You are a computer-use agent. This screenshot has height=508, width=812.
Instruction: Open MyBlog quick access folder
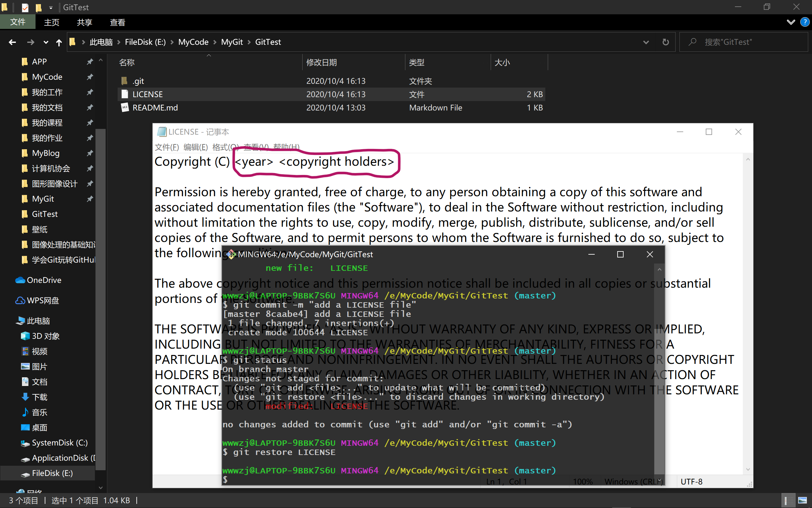[x=46, y=153]
